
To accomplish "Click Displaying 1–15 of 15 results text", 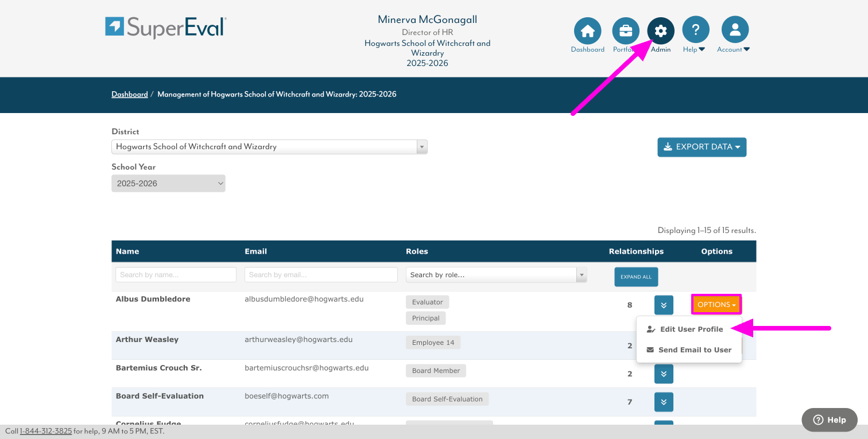I will tap(707, 231).
